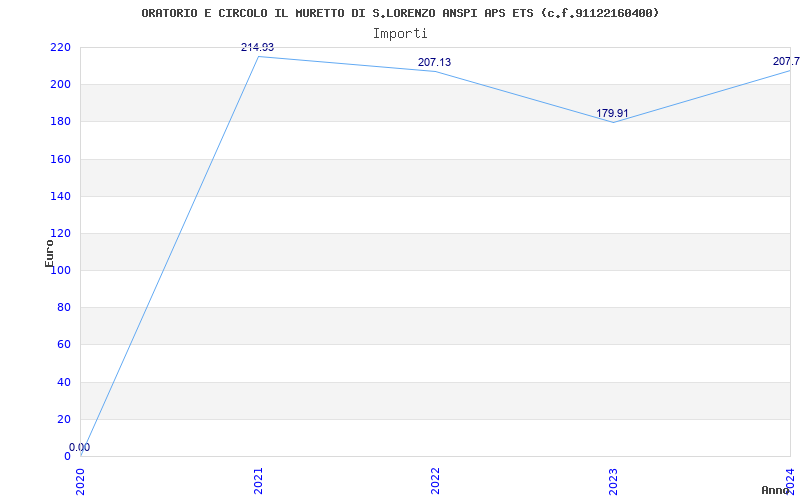Click the 120 y-axis value
This screenshot has width=800, height=500.
coord(60,234)
